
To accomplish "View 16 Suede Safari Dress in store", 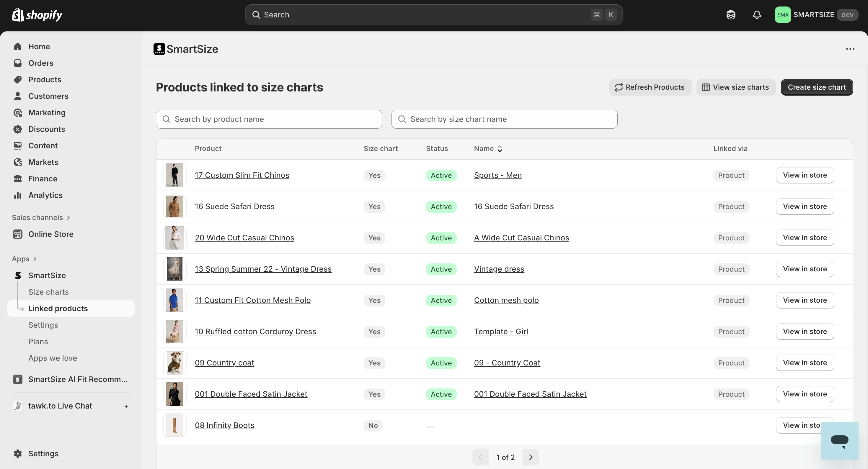I will click(x=805, y=206).
